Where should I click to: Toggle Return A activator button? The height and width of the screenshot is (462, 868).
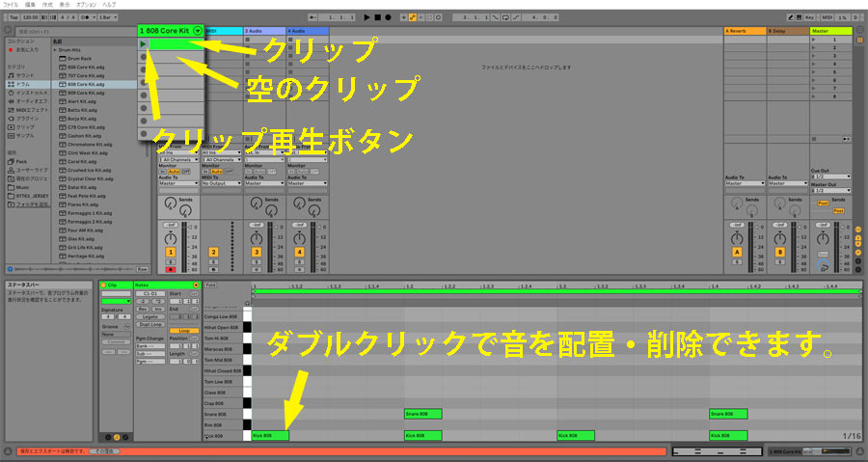click(737, 253)
